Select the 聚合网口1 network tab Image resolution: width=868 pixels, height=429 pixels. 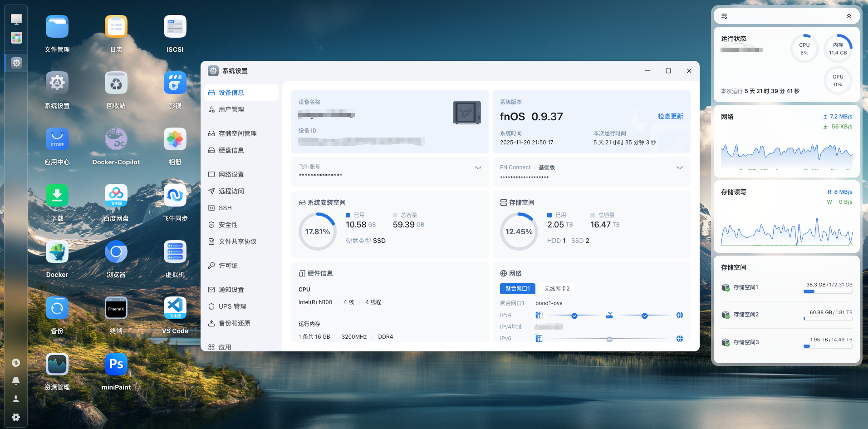pos(518,289)
